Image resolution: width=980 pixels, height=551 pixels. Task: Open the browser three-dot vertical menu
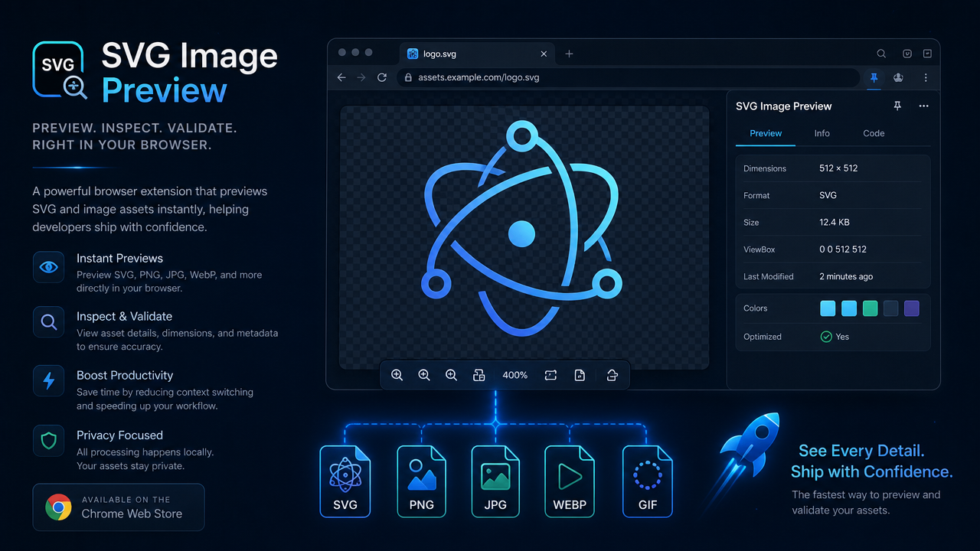tap(926, 77)
